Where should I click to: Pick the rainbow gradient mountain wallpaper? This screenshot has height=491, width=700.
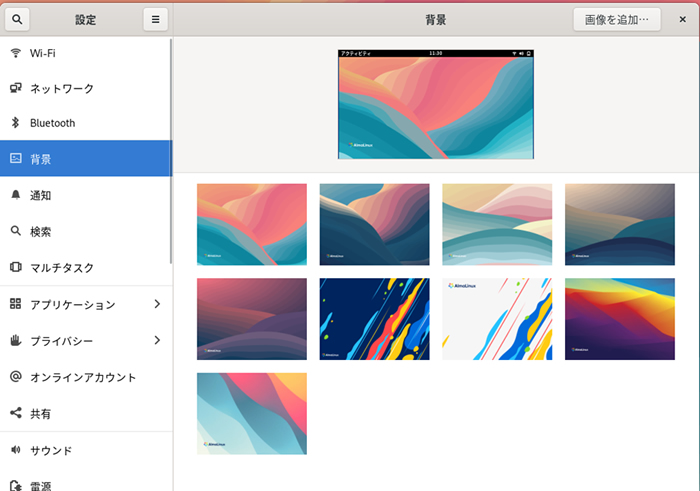(x=619, y=319)
